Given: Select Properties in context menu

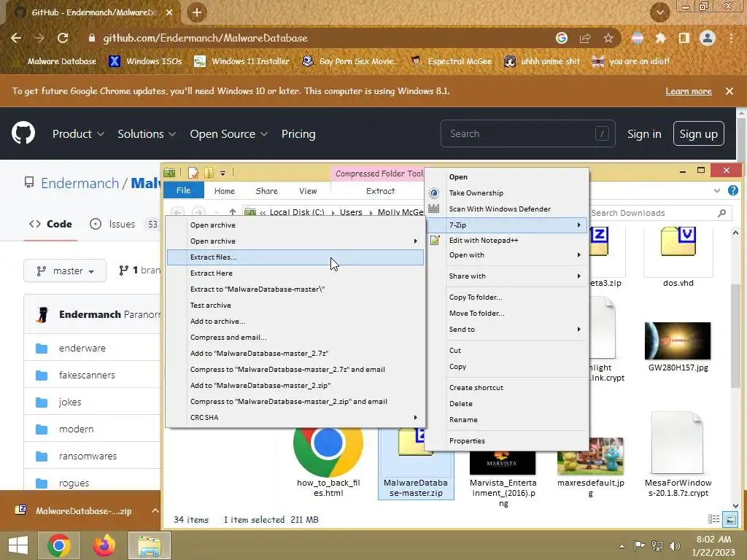Looking at the screenshot, I should (x=507, y=440).
